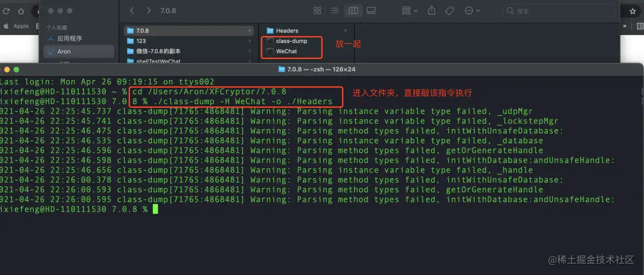This screenshot has width=644, height=275.
Task: Open 应用程序 in the Finder sidebar
Action: [69, 39]
